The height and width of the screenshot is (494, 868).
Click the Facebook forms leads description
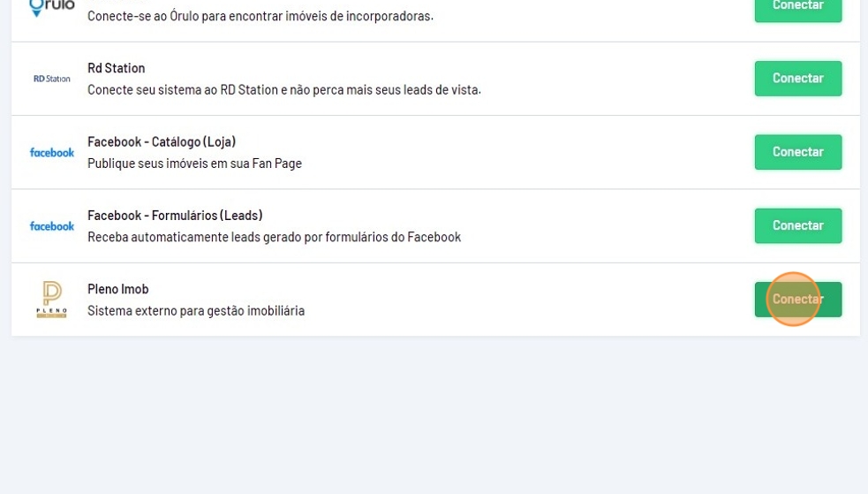pos(274,237)
